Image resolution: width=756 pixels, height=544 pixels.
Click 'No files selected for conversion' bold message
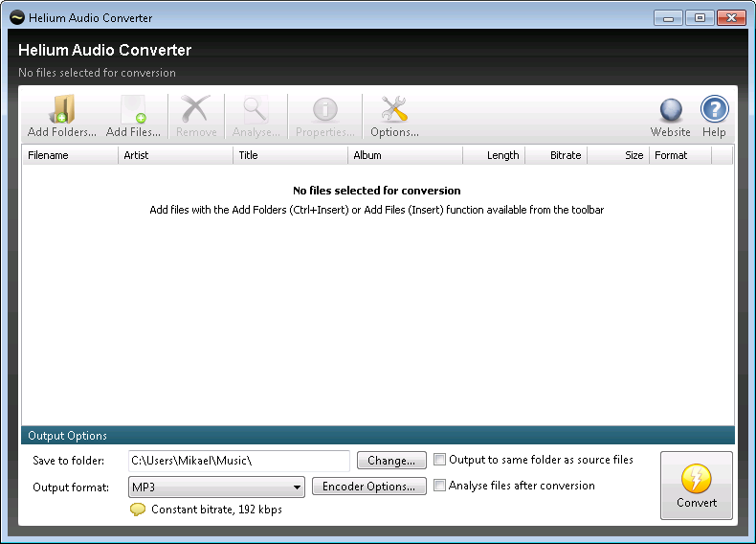coord(376,191)
